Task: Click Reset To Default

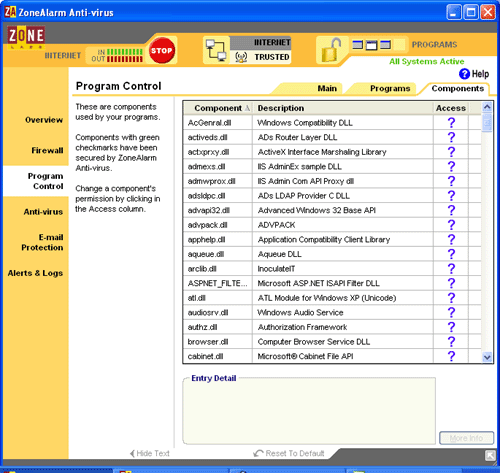Action: coord(289,453)
